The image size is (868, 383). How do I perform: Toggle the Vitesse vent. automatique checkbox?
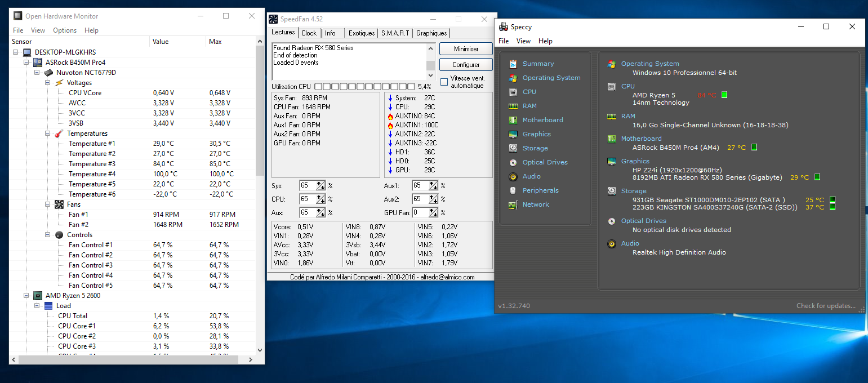tap(444, 82)
